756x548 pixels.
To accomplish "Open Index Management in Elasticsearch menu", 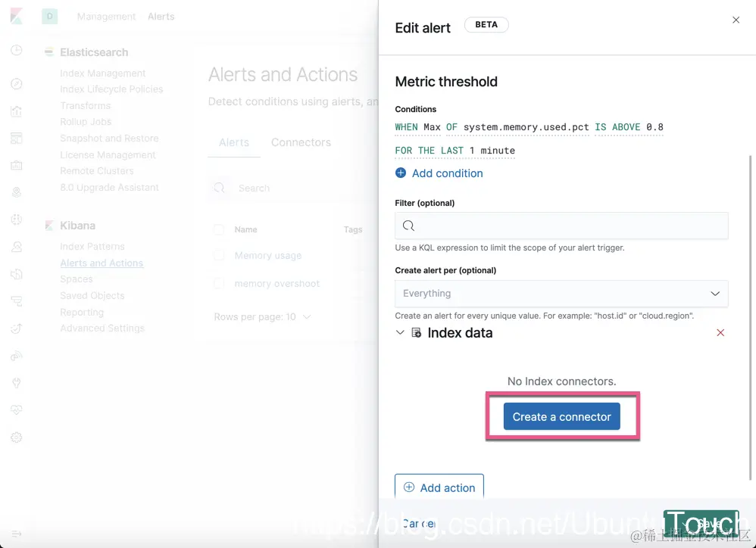I will tap(103, 73).
